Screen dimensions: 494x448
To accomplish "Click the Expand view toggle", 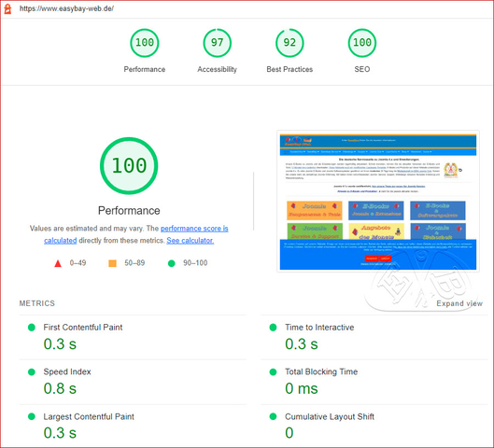I will 459,303.
